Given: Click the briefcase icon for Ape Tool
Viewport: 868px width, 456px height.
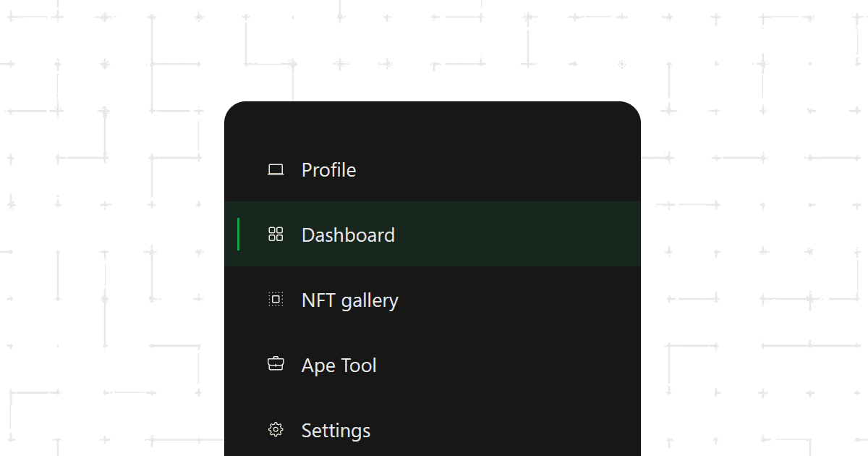Looking at the screenshot, I should (x=276, y=365).
